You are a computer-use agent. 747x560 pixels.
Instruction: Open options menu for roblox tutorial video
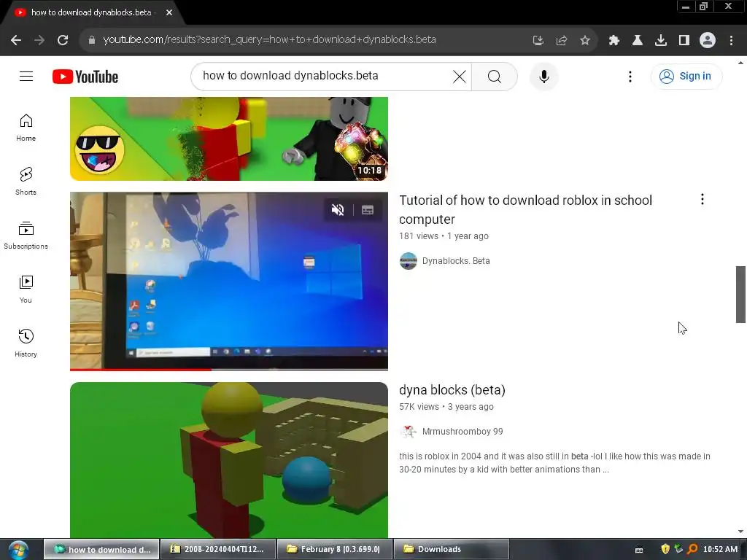click(703, 200)
